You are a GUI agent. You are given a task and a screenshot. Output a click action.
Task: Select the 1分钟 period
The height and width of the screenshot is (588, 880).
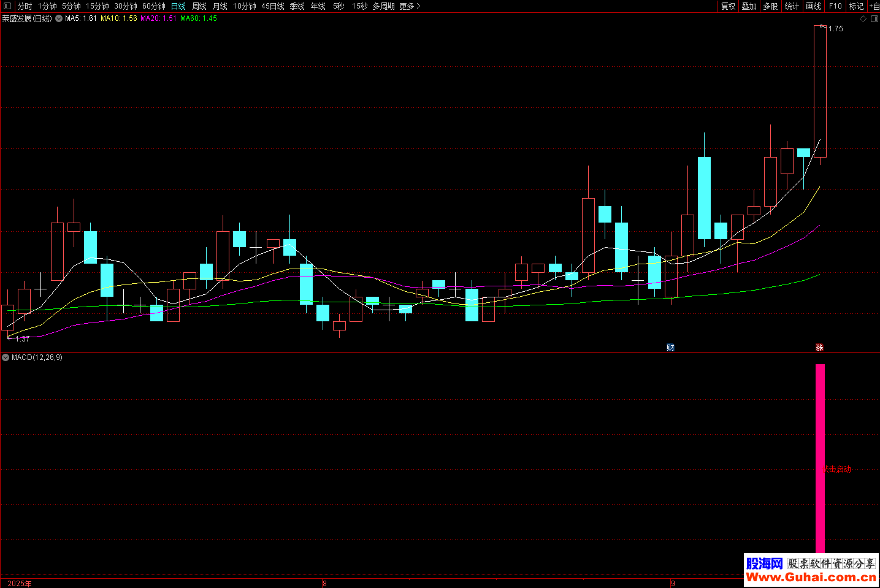click(x=47, y=6)
